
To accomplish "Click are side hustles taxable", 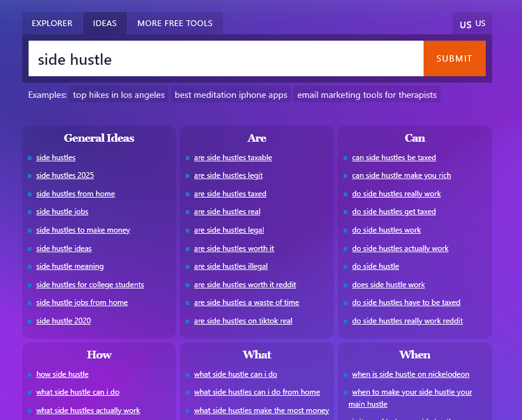I will coord(233,158).
